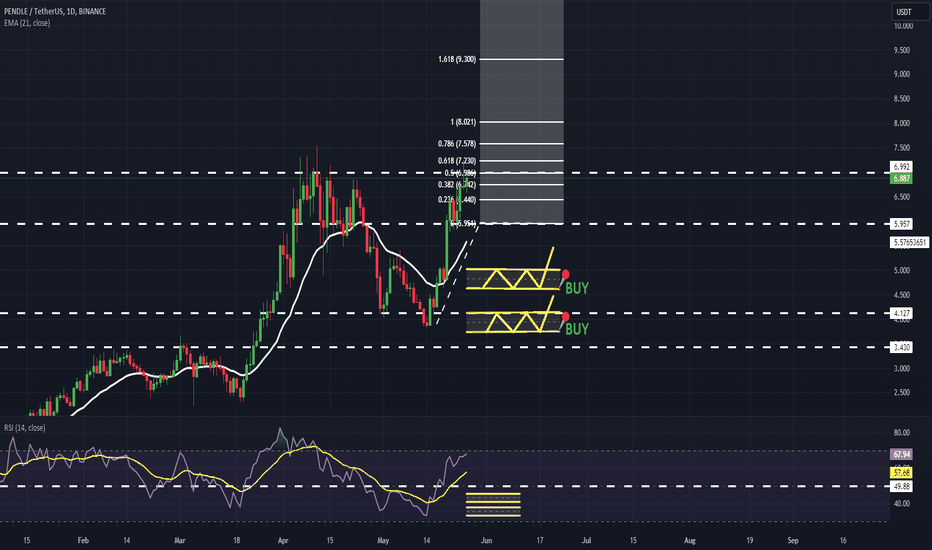Viewport: 932px width, 550px height.
Task: Click the 8.500 price axis label
Action: tap(902, 99)
